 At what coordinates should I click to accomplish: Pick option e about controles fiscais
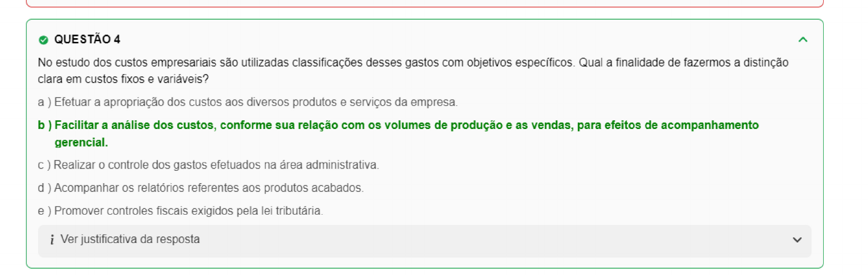(188, 211)
